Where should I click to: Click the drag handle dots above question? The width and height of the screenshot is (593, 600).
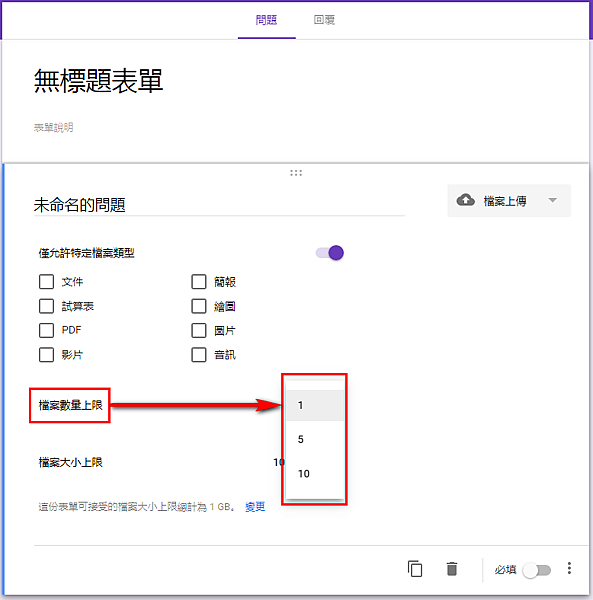pyautogui.click(x=296, y=173)
